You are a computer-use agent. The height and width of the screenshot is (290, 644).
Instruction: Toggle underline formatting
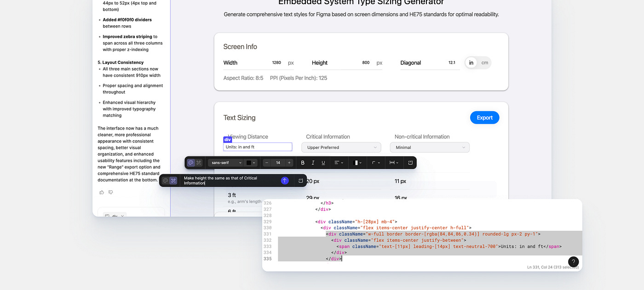pos(323,163)
